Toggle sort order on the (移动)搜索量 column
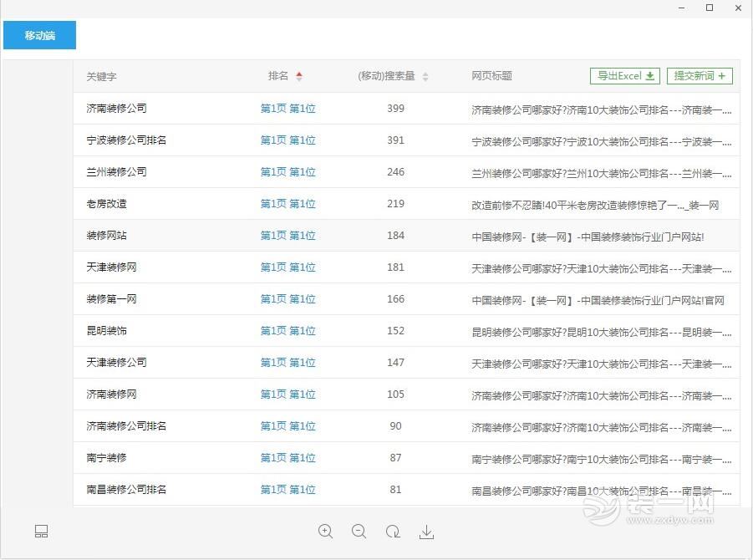 tap(425, 75)
